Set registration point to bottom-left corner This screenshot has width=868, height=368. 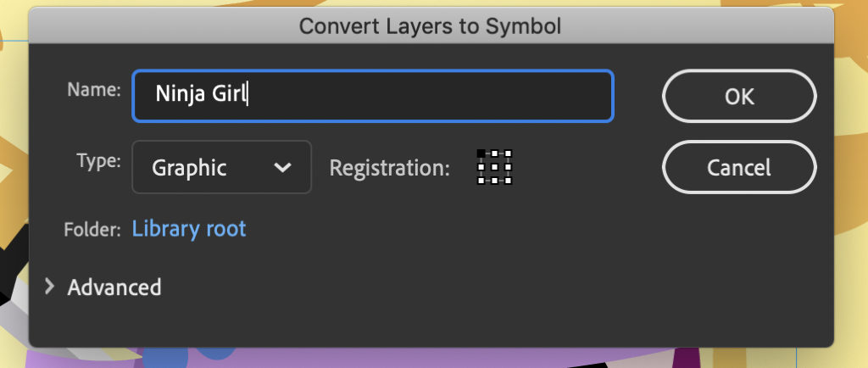(481, 181)
